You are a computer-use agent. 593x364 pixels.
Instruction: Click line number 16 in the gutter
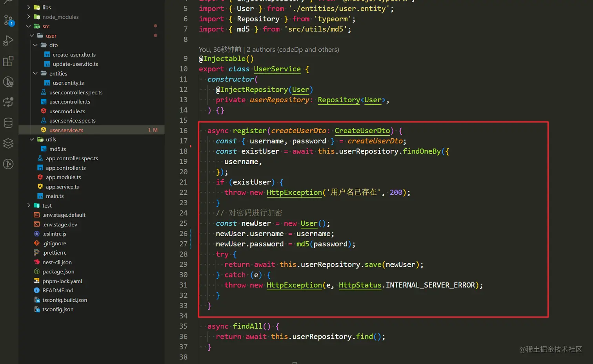point(184,130)
